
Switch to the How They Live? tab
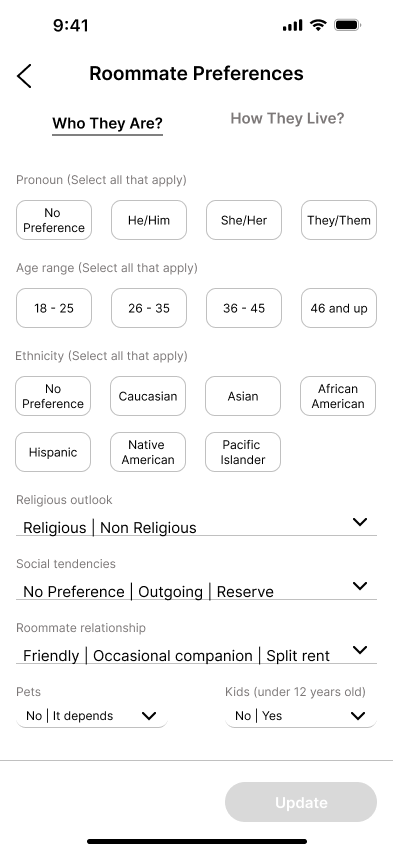click(287, 118)
